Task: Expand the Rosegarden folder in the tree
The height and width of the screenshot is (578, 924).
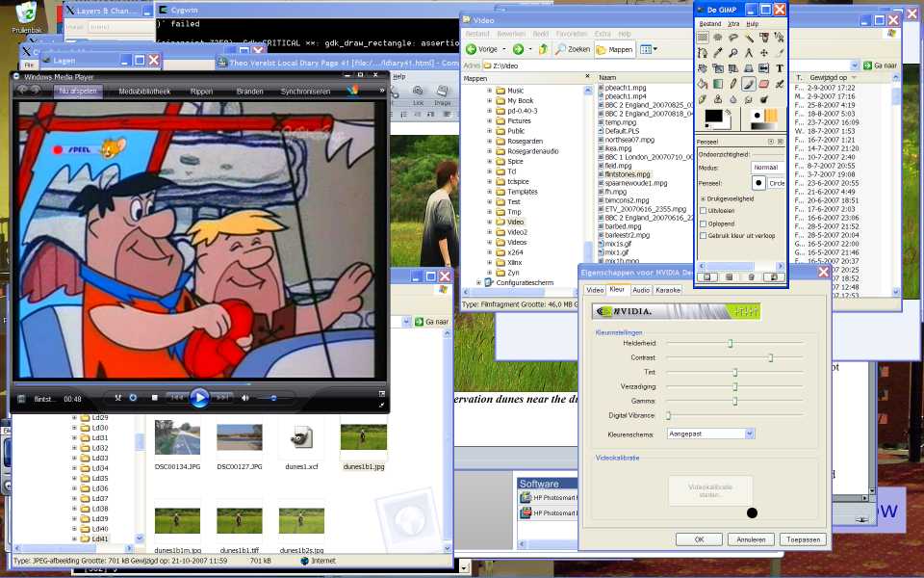Action: click(x=489, y=142)
